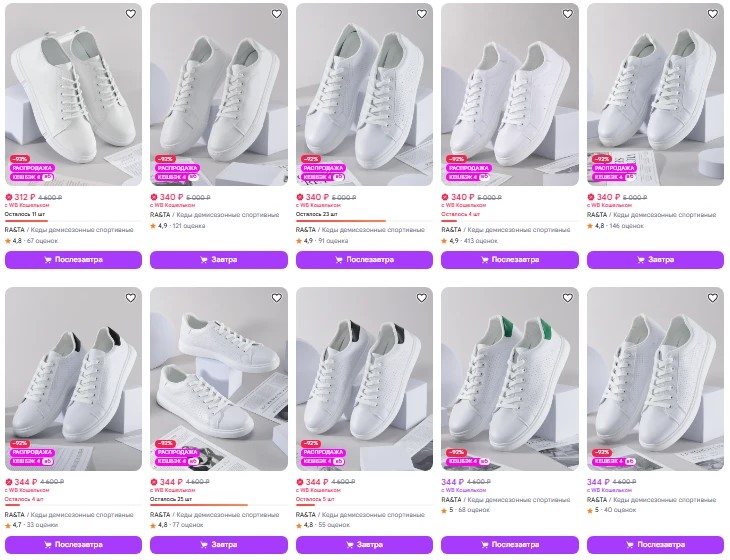The width and height of the screenshot is (730, 560).
Task: Add 312 ₽ sneakers to cart with Послезавтра button
Action: click(74, 260)
